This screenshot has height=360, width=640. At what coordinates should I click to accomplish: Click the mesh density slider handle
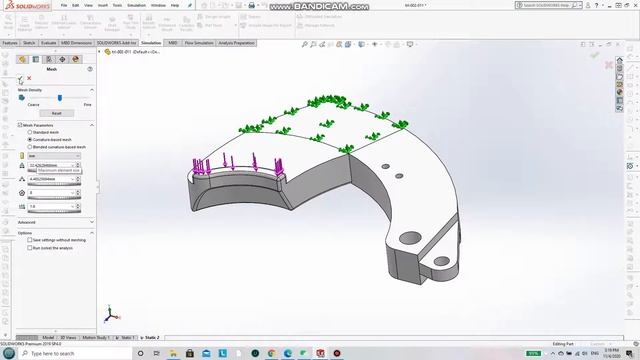click(60, 98)
